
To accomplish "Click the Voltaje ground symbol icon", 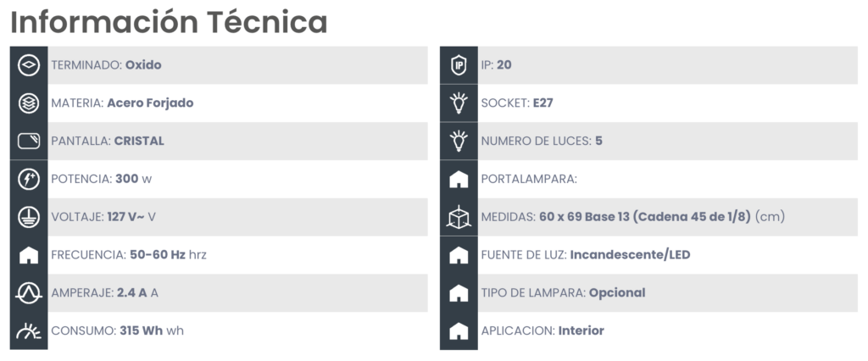I will tap(29, 217).
